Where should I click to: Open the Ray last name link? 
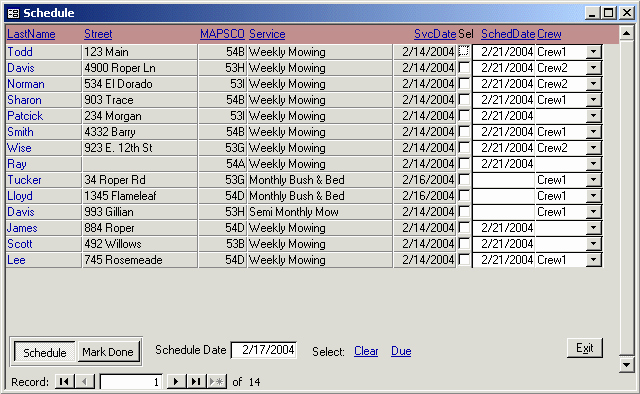click(x=17, y=164)
